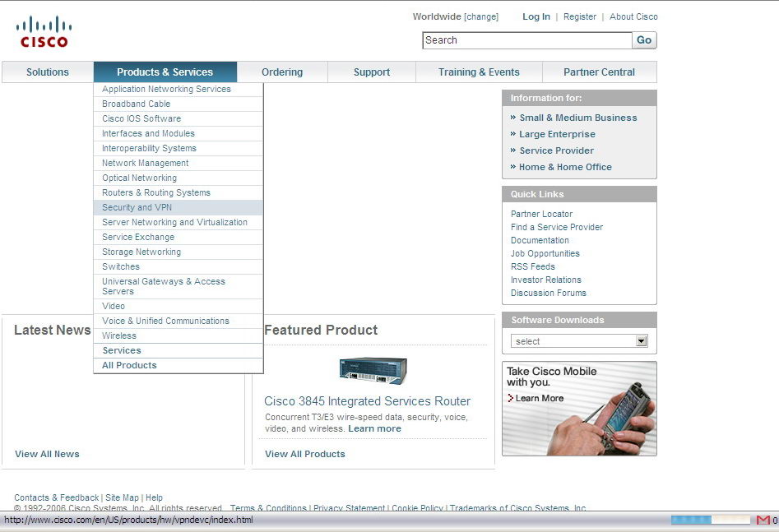Select Server Networking and Virtualization item
Screen dimensions: 779x532
coord(179,222)
